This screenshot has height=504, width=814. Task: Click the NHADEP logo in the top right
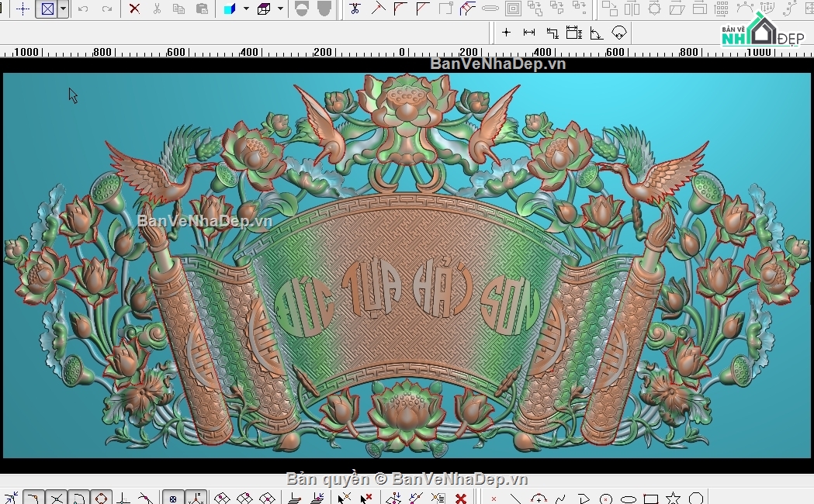point(764,33)
